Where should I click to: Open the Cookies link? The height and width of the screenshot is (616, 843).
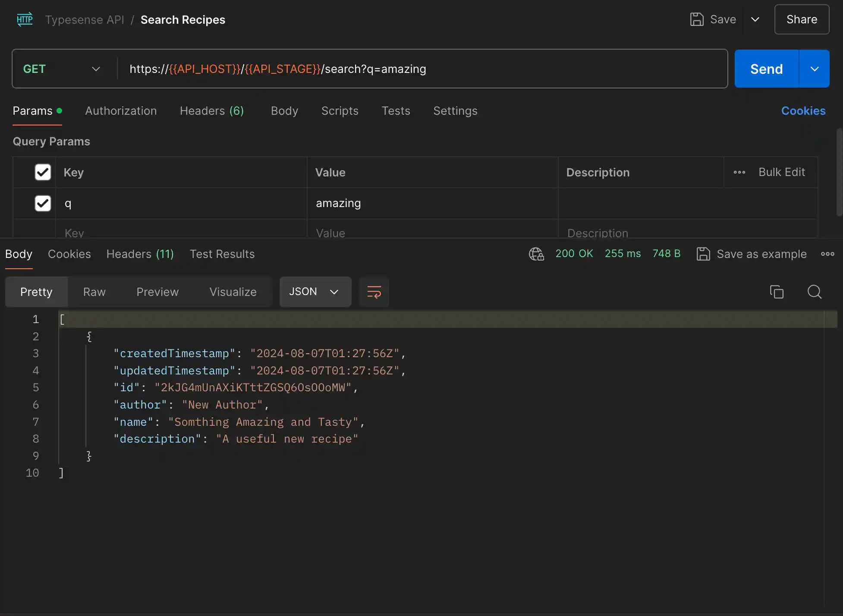pos(803,111)
